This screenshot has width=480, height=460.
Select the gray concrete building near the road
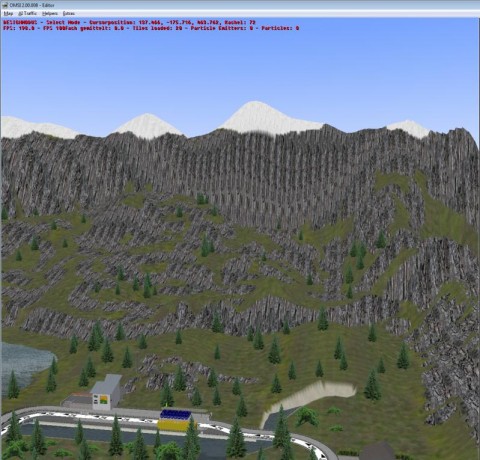tap(106, 392)
